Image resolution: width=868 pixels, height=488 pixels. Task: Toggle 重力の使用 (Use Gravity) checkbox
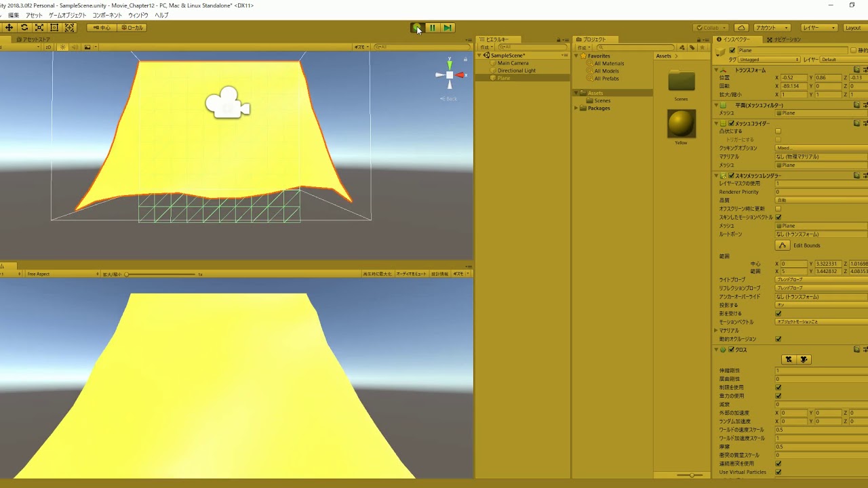click(x=778, y=396)
